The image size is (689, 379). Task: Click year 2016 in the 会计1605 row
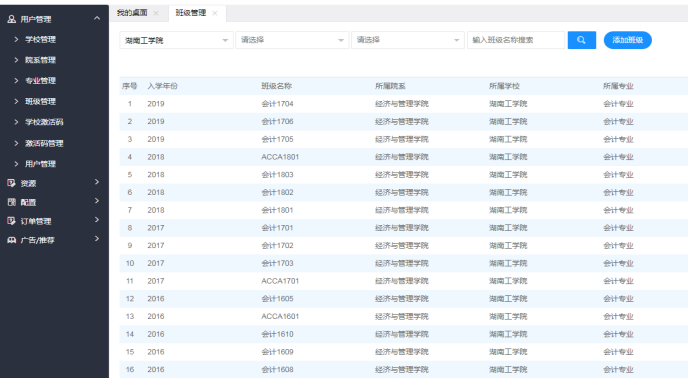pyautogui.click(x=156, y=299)
